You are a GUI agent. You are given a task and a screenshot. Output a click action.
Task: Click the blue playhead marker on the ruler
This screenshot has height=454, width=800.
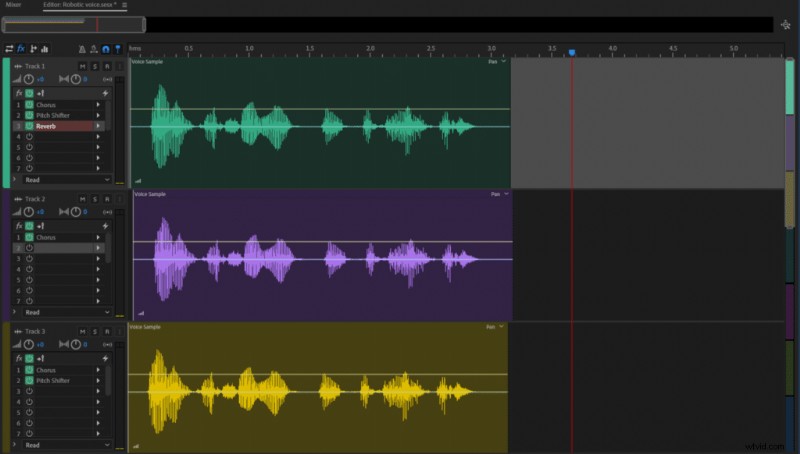pos(572,53)
